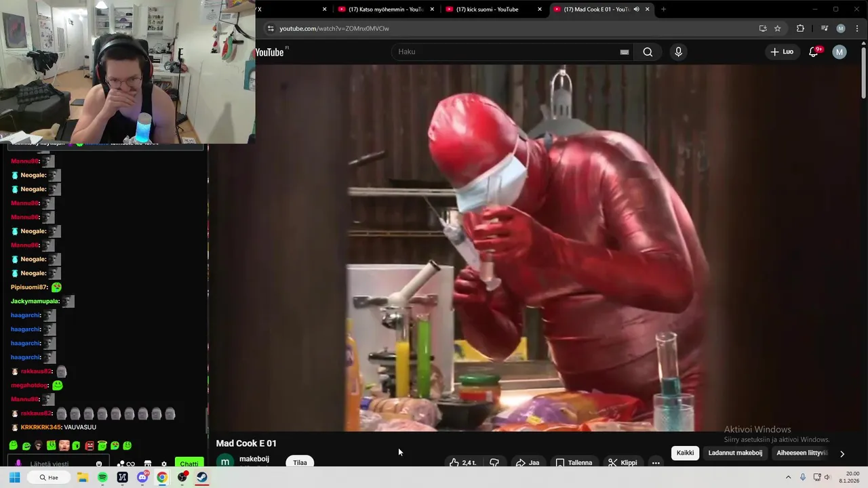
Task: Open chat settings gear icon
Action: (164, 464)
